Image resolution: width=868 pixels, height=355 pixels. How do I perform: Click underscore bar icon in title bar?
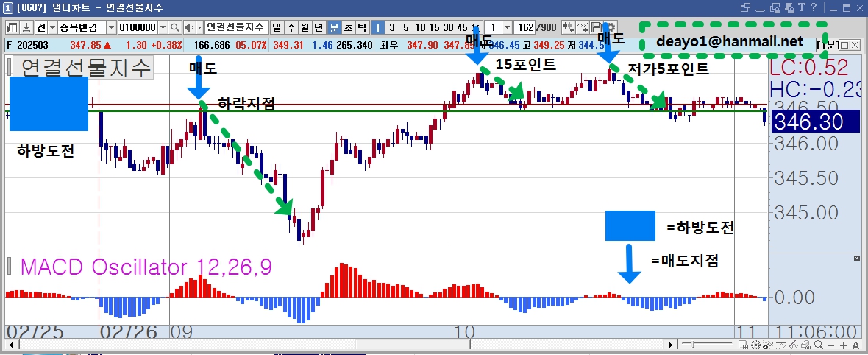tap(760, 10)
